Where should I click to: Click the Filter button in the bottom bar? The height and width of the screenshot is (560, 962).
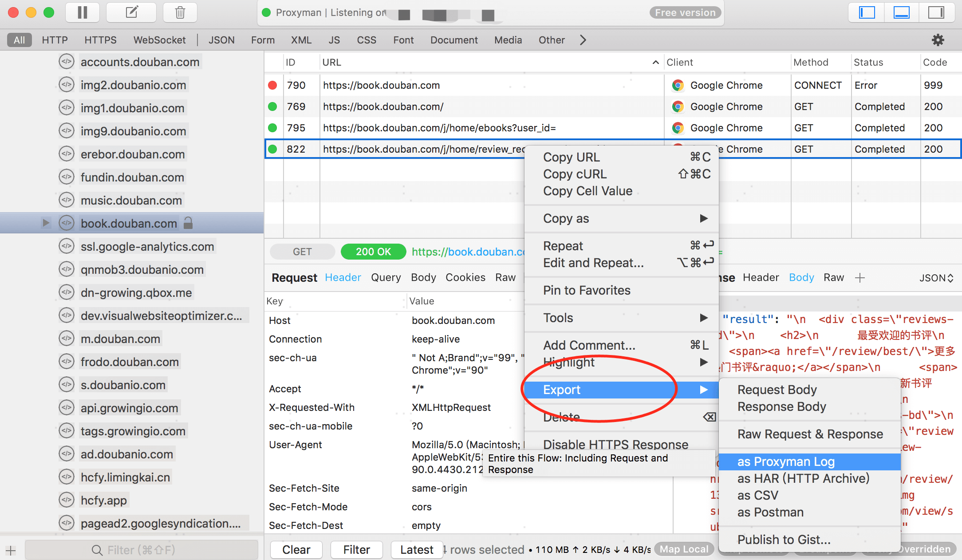(356, 550)
